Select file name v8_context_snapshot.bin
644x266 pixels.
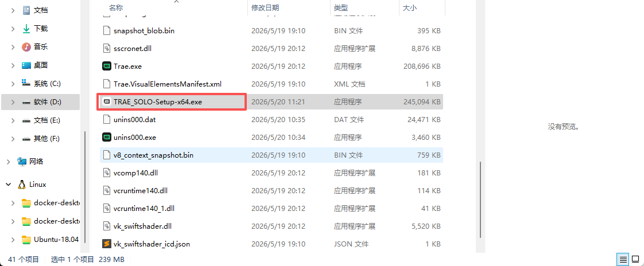(154, 155)
